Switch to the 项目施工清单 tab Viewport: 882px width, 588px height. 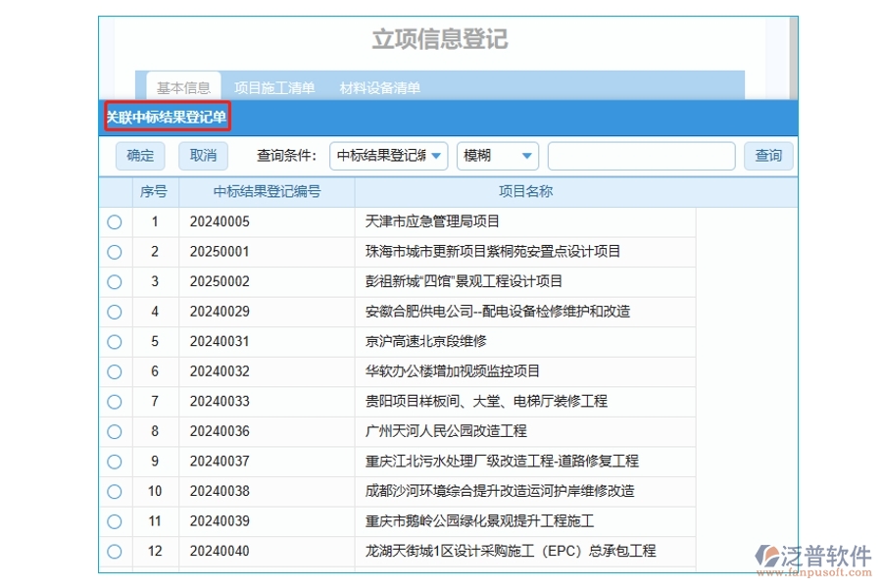pyautogui.click(x=274, y=87)
